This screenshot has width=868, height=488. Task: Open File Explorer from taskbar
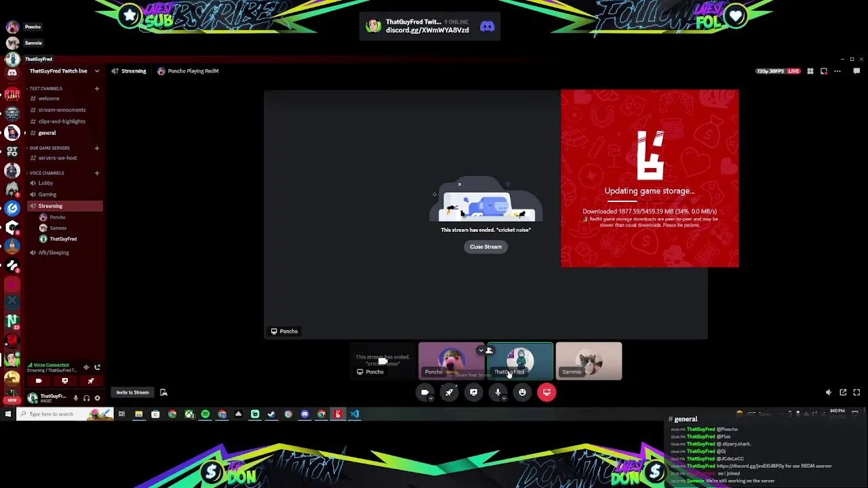138,414
